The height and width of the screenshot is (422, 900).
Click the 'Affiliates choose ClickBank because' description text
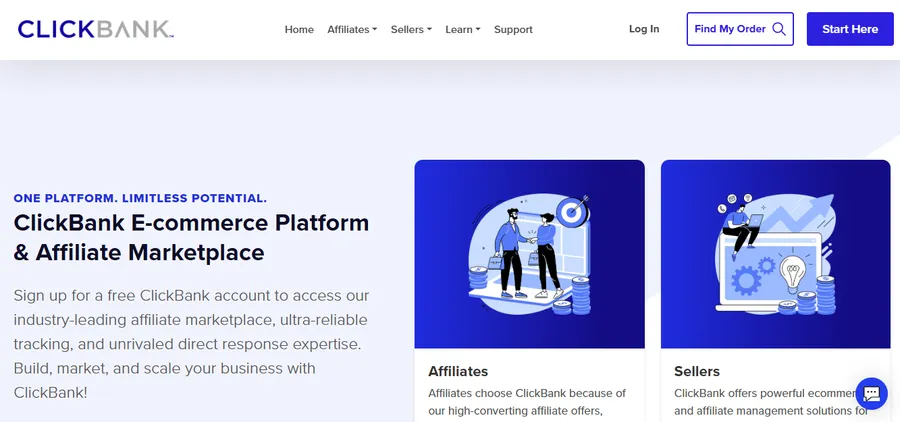coord(527,402)
